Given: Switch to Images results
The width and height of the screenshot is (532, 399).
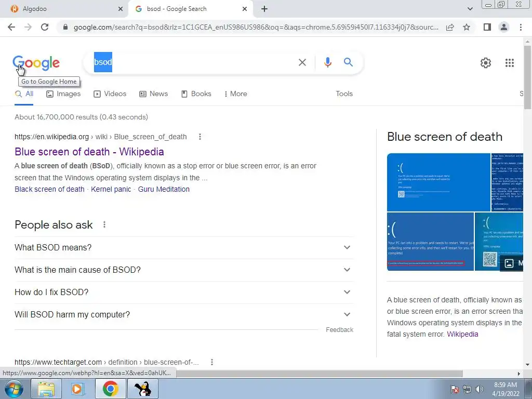Looking at the screenshot, I should (63, 94).
